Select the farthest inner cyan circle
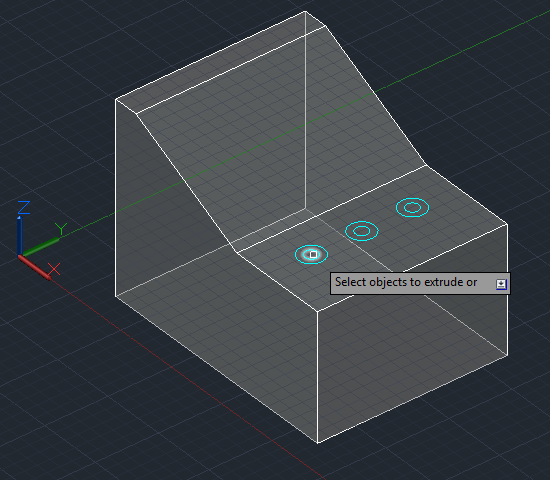Image resolution: width=550 pixels, height=480 pixels. coord(412,207)
